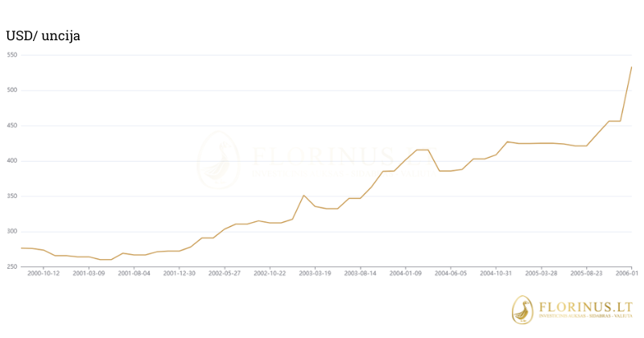Click the 2005-08-23 date label

tap(587, 274)
